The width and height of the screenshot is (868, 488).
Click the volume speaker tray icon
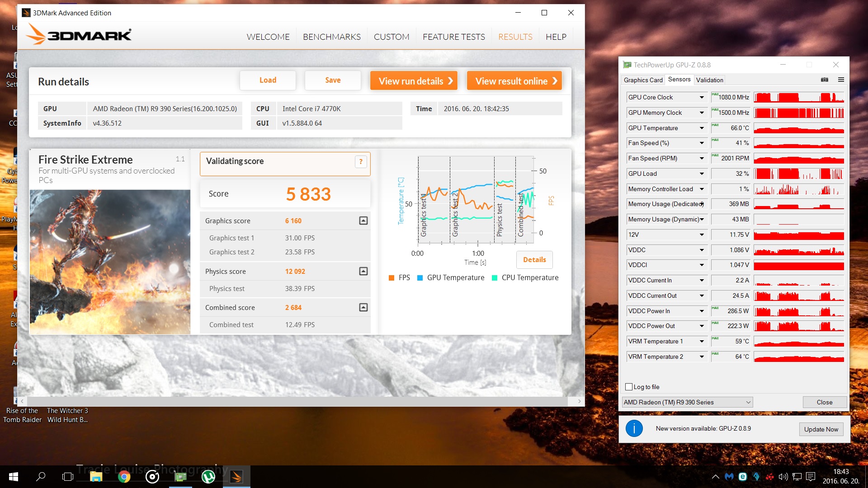783,477
